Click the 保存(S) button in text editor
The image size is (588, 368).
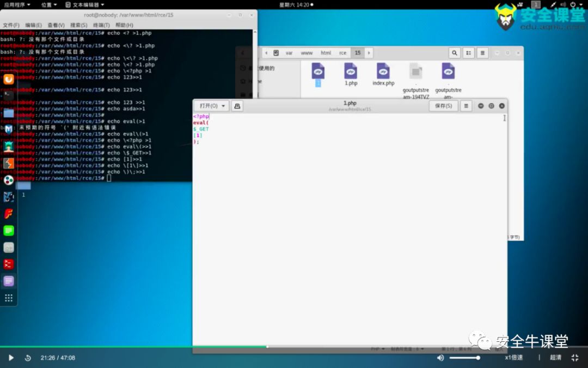click(443, 106)
